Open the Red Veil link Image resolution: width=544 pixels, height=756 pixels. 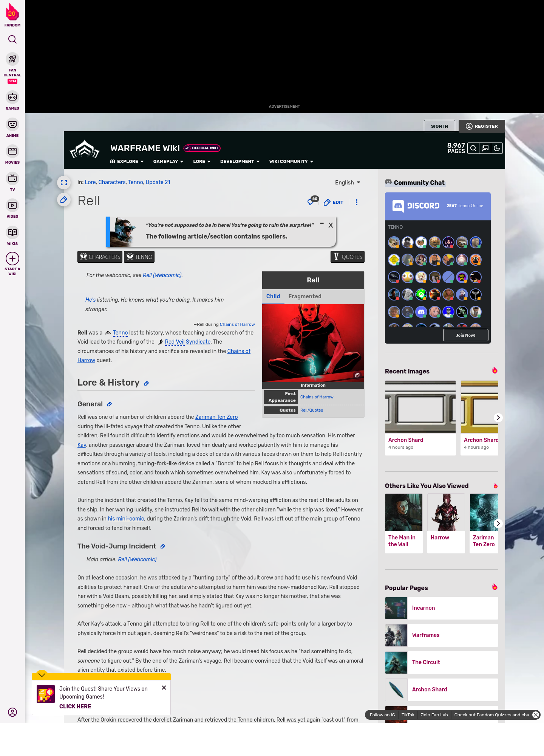tap(175, 342)
